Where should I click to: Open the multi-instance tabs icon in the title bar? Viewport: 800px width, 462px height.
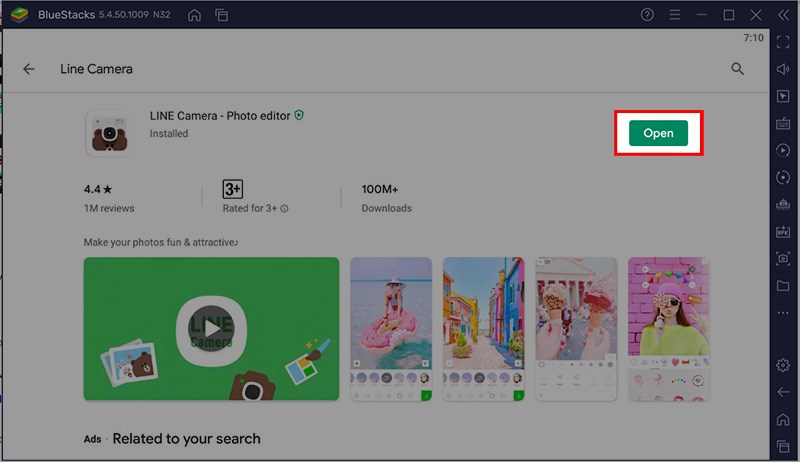click(x=221, y=15)
